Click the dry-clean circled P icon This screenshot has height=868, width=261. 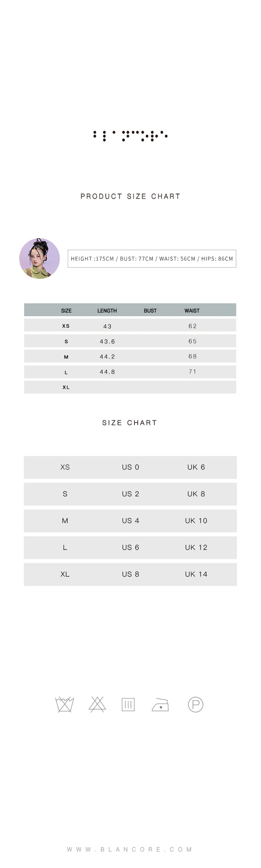[195, 705]
